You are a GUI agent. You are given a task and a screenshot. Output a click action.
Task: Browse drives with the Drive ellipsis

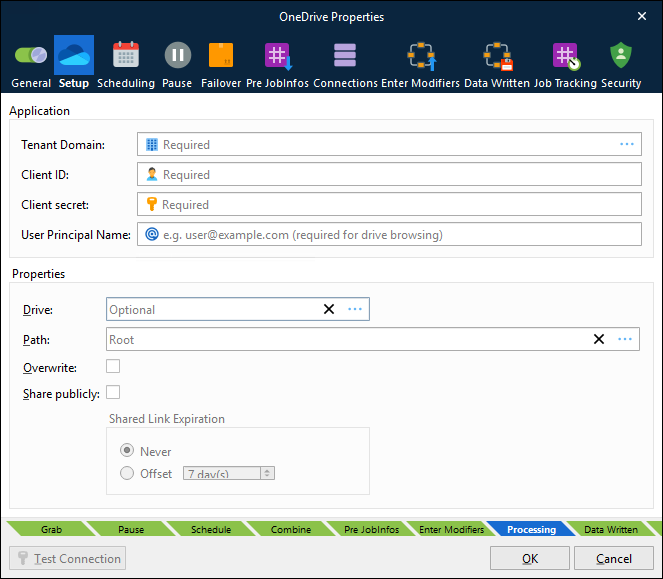[x=355, y=309]
